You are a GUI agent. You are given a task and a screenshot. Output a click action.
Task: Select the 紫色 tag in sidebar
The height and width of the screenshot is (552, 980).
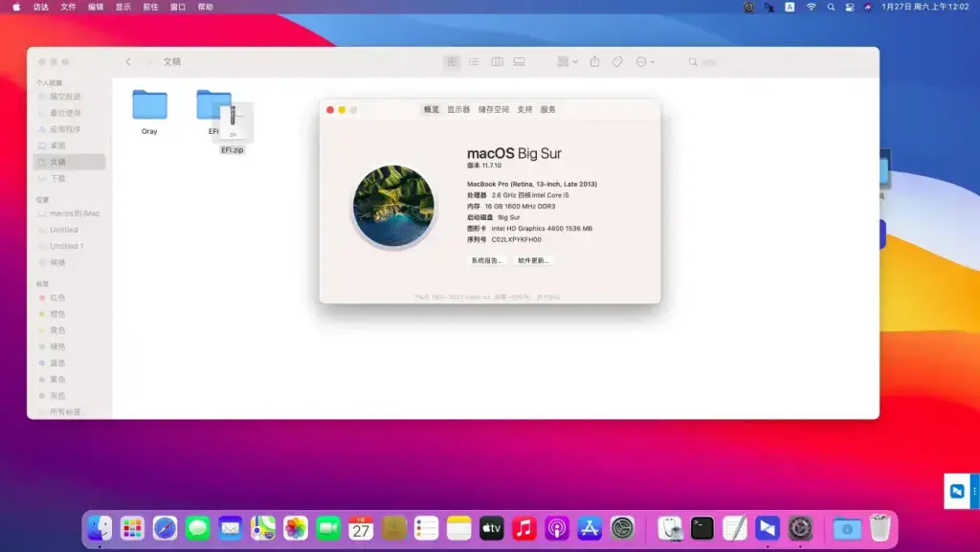[57, 379]
